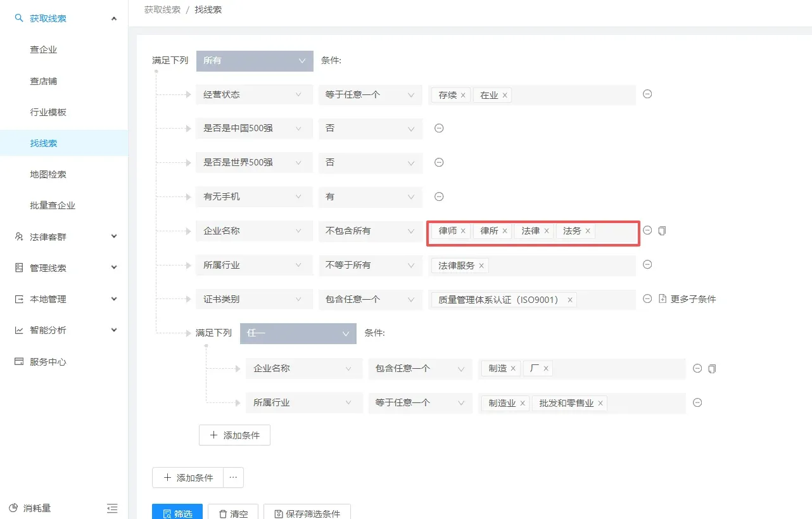Click the 保存筛选条件 button

tap(307, 512)
